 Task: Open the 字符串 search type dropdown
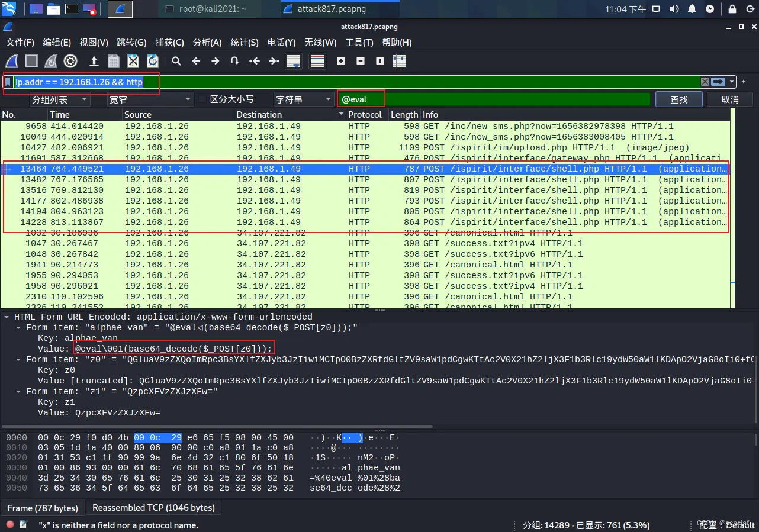pos(303,99)
